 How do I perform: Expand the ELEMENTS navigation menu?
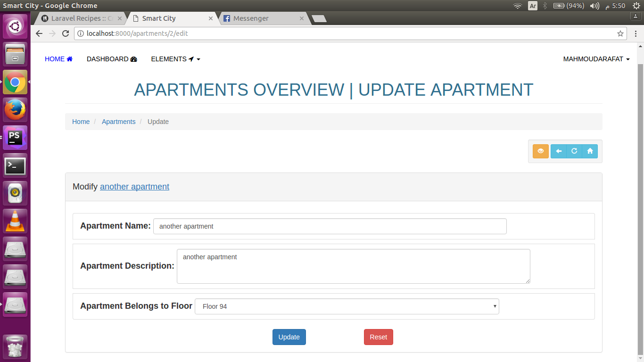tap(175, 59)
